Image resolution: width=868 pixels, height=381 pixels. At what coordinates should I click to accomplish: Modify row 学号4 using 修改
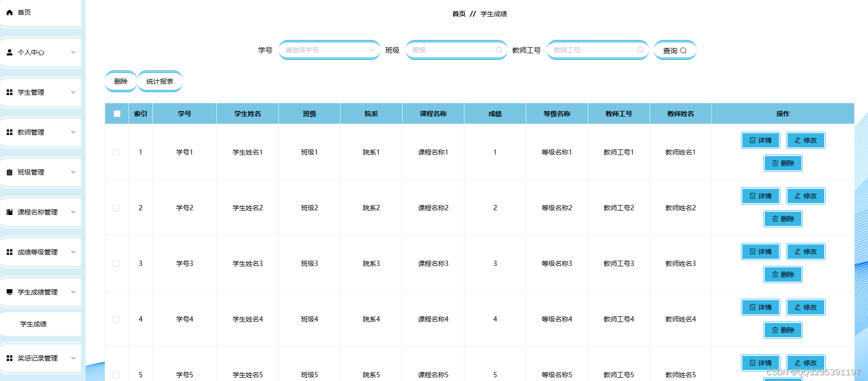(x=806, y=307)
